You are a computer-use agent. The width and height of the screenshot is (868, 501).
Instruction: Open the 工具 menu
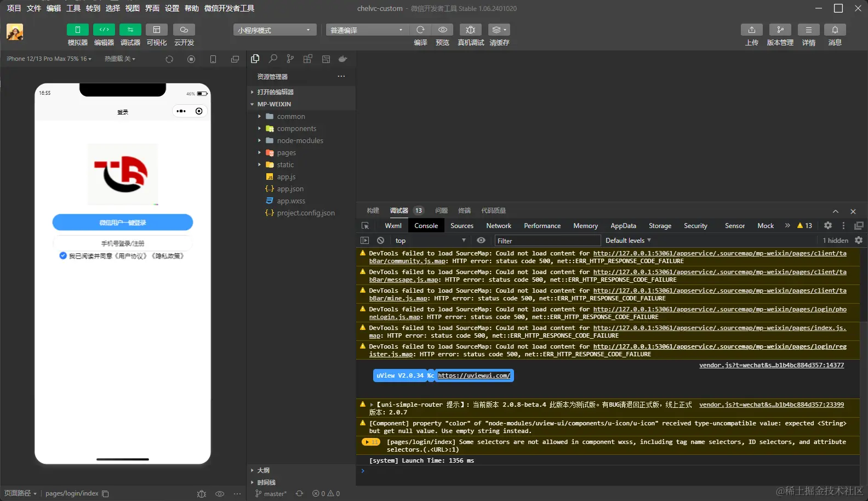(x=73, y=8)
